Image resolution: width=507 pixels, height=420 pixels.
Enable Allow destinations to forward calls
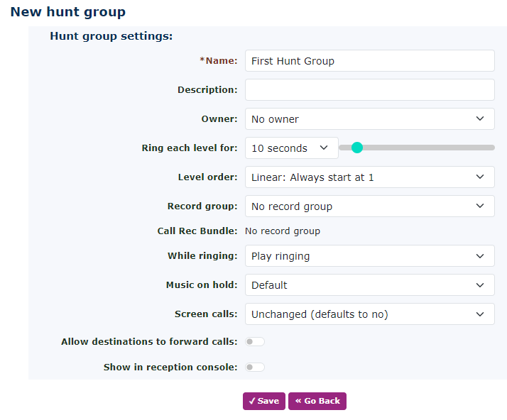255,342
